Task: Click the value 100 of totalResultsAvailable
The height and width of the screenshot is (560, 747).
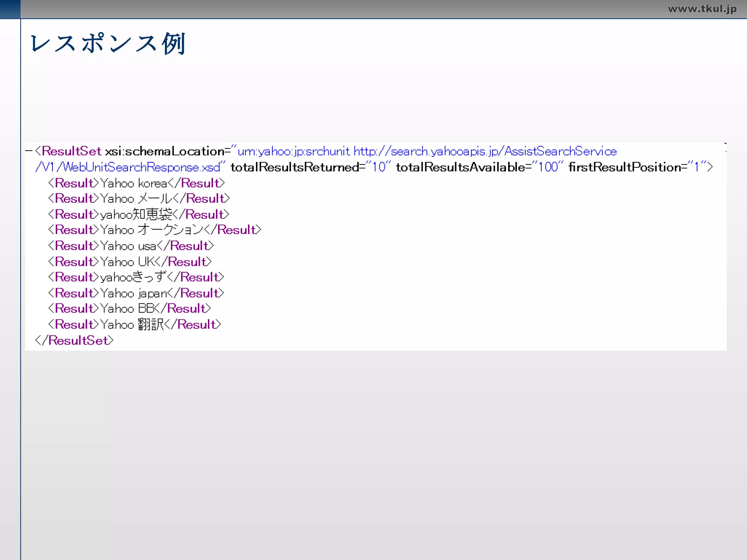Action: tap(548, 167)
